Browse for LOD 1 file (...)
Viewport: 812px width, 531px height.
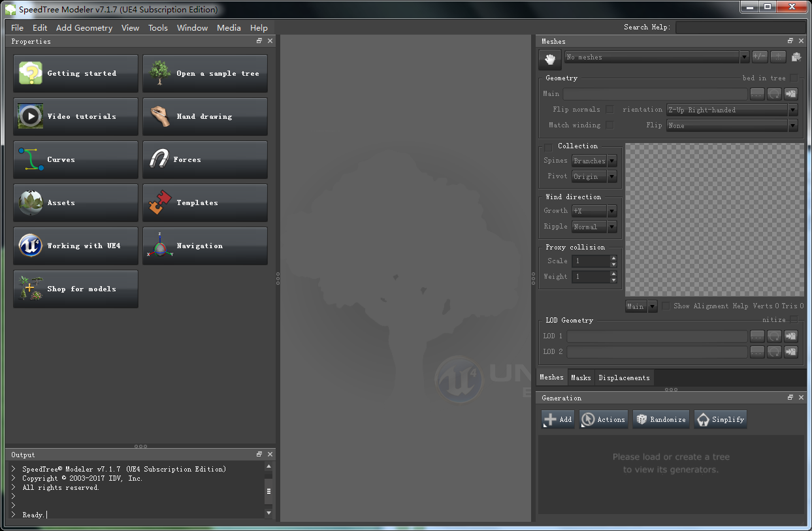pyautogui.click(x=757, y=336)
